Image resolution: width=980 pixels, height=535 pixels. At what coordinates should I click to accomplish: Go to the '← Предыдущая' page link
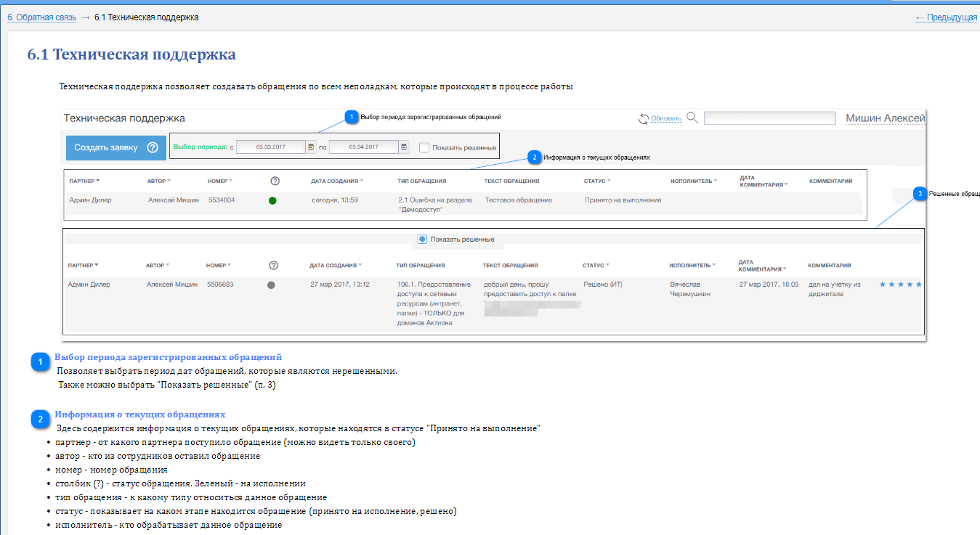947,17
